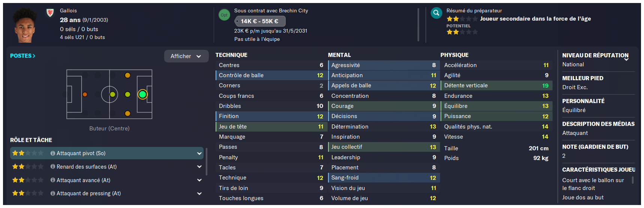Select the orange defensive midfield position dot
This screenshot has height=208, width=644.
pyautogui.click(x=85, y=94)
